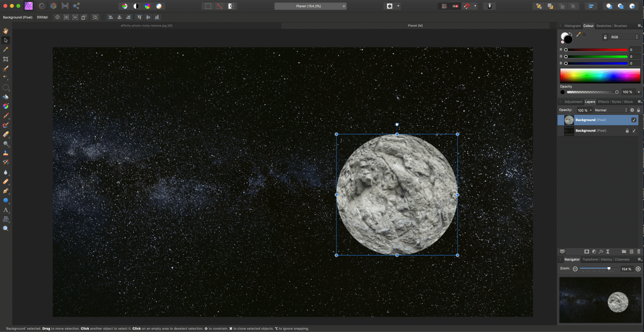Open the Normal blend mode dropdown
Viewport: 644px width, 332px height.
coord(610,110)
